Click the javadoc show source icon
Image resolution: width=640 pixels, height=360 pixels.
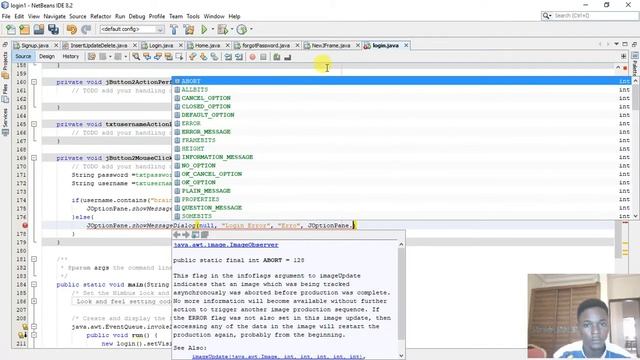(x=205, y=235)
